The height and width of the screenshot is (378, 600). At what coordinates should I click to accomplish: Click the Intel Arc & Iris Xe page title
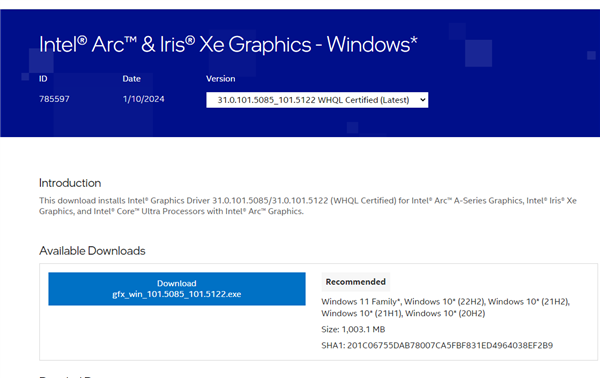[228, 44]
